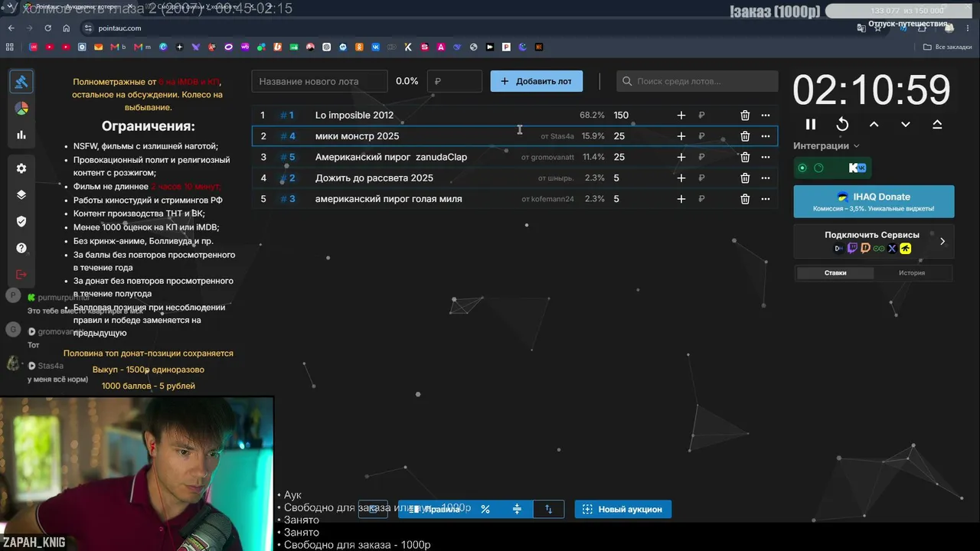Image resolution: width=980 pixels, height=551 pixels.
Task: Increase timer with the up chevron
Action: tap(874, 124)
